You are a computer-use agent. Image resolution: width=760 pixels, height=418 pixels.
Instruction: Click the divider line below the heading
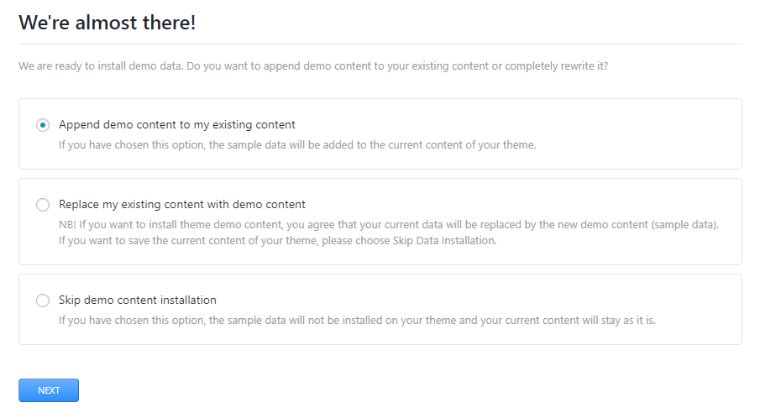click(380, 44)
